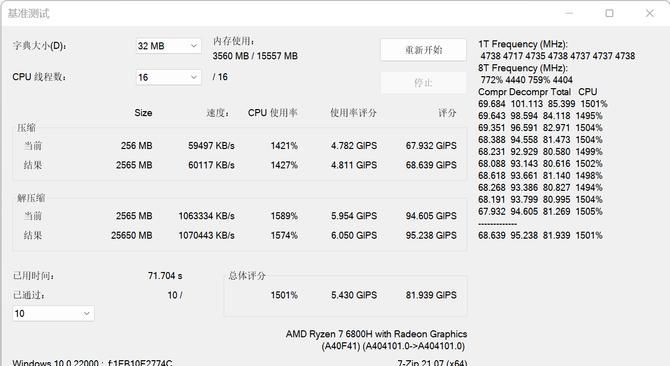Click the decompression result size 25650 MB

[132, 235]
